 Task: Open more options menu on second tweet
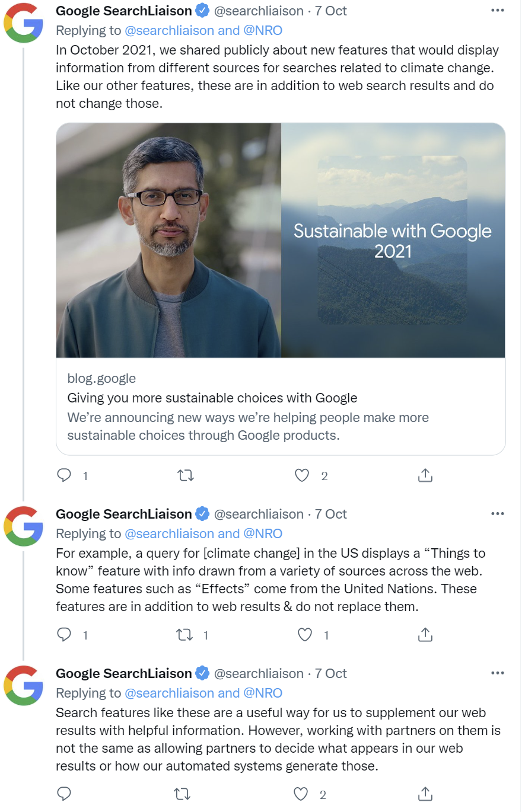click(x=498, y=513)
